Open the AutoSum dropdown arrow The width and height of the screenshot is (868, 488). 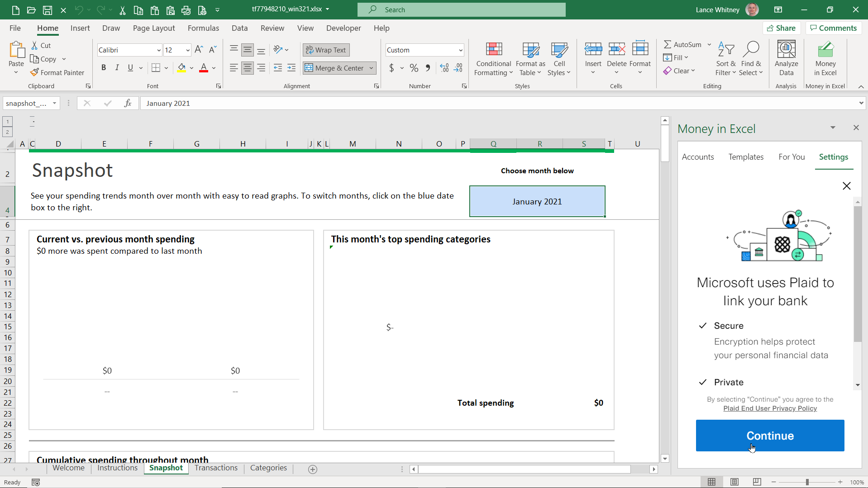coord(709,44)
